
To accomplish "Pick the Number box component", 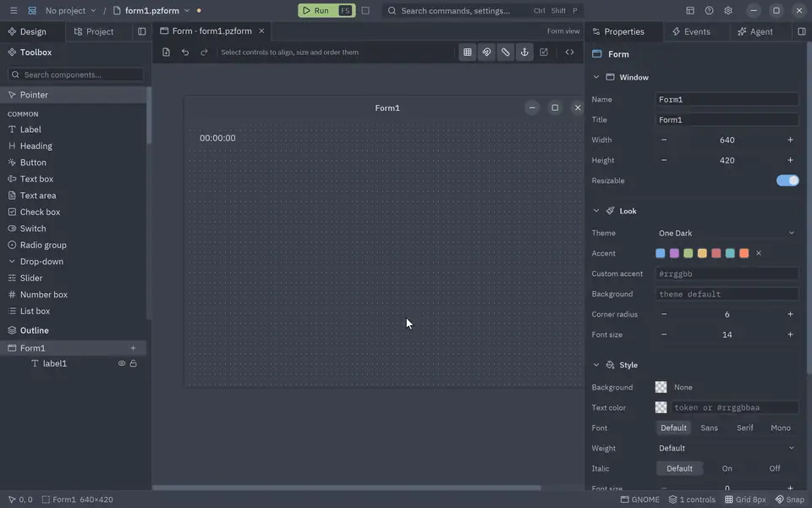I will (x=74, y=295).
